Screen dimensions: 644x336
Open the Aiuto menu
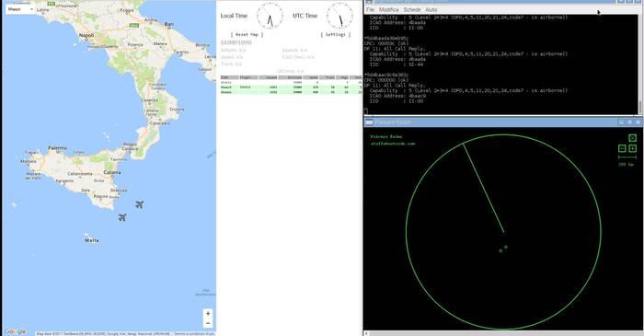coord(431,9)
